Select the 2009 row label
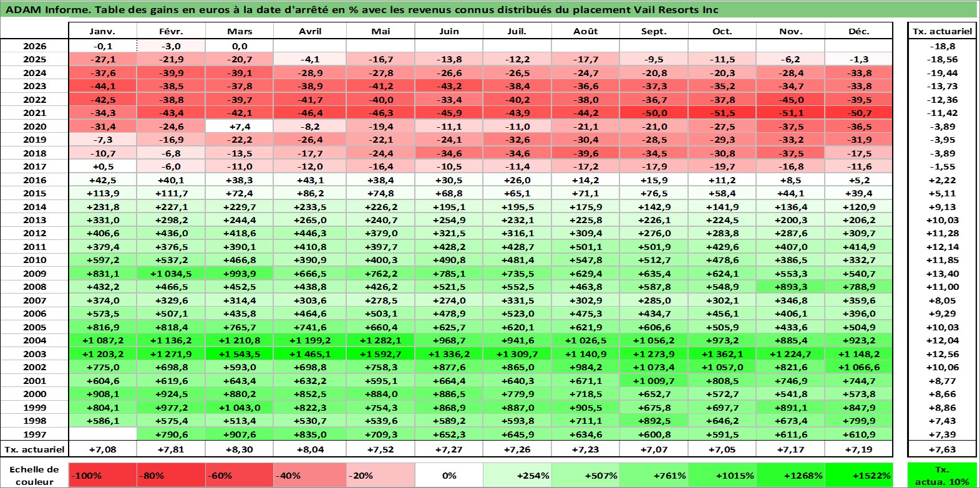Viewport: 980px width, 488px height. (x=34, y=274)
